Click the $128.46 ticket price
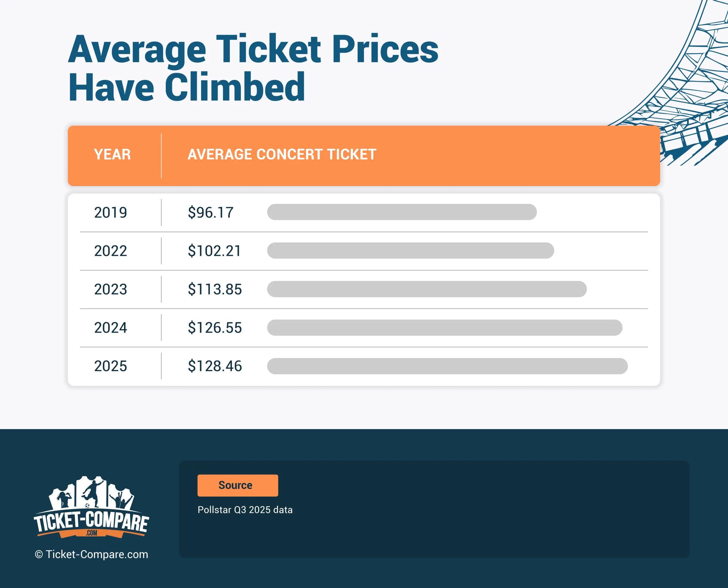 (215, 366)
